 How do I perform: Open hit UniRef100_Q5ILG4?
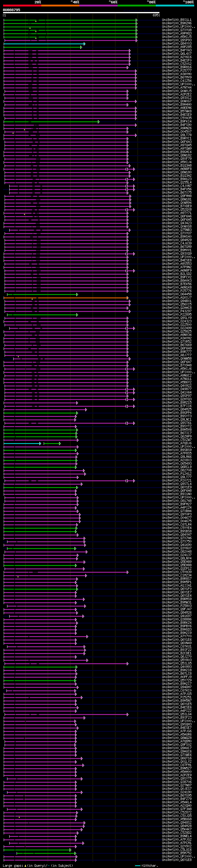pos(177,714)
